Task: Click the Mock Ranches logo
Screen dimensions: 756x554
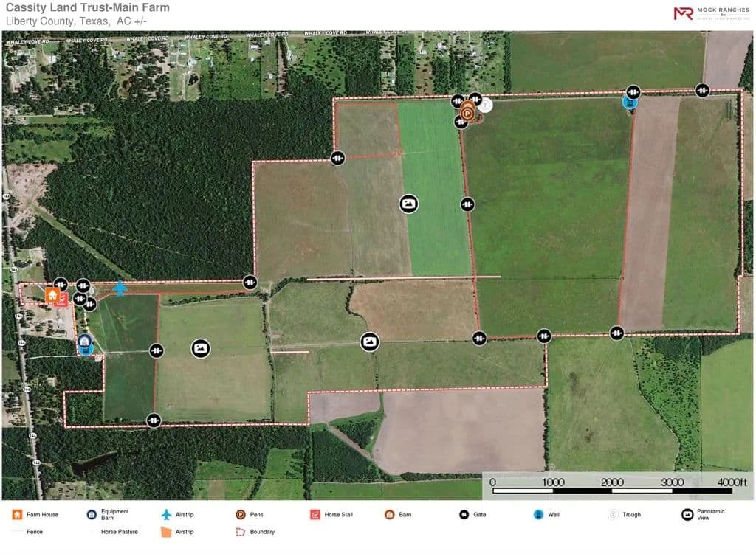Action: pos(710,13)
